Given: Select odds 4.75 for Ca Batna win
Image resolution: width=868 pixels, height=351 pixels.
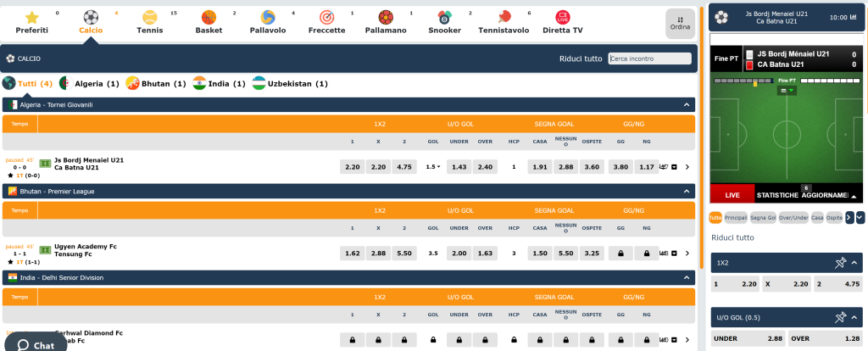Looking at the screenshot, I should point(404,167).
